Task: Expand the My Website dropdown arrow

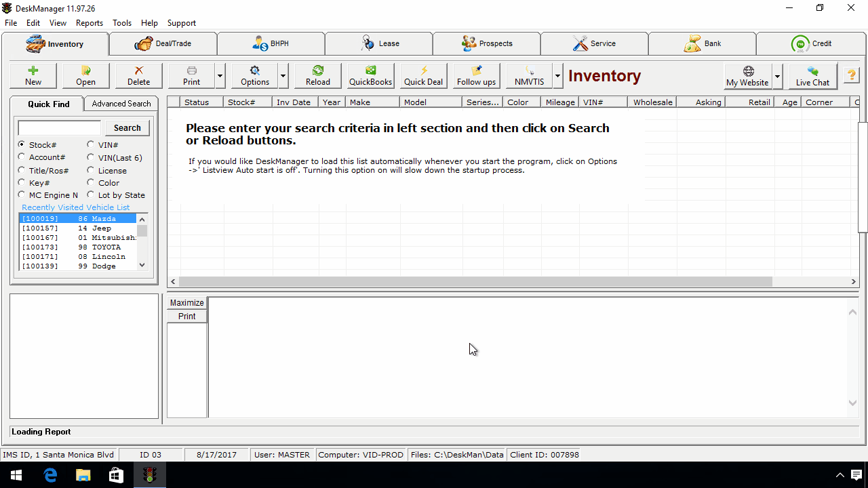Action: [778, 76]
